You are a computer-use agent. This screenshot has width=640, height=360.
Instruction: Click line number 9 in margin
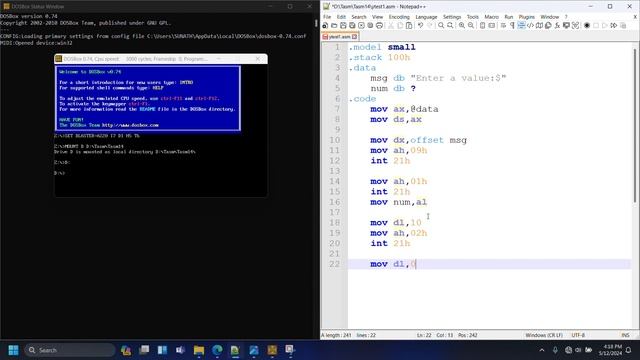(337, 130)
